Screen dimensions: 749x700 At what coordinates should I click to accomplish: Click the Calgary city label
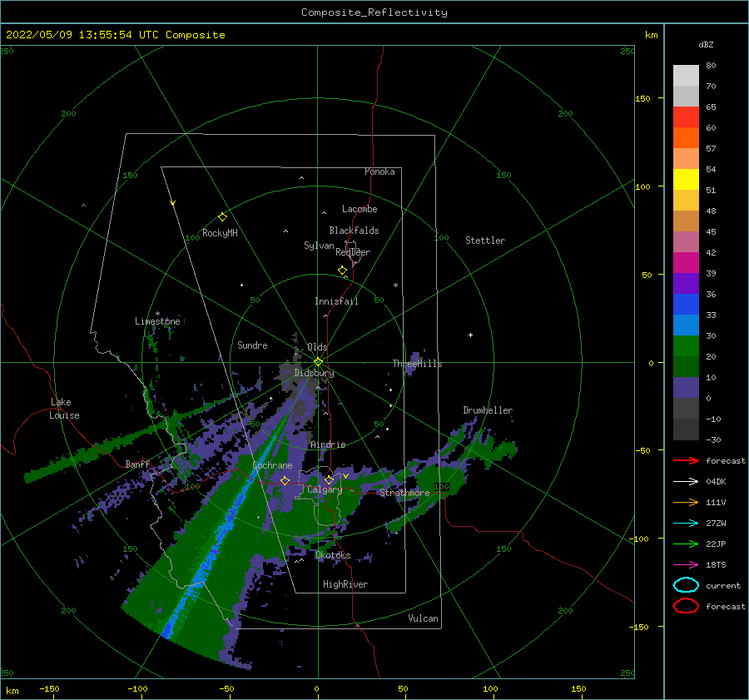[325, 489]
